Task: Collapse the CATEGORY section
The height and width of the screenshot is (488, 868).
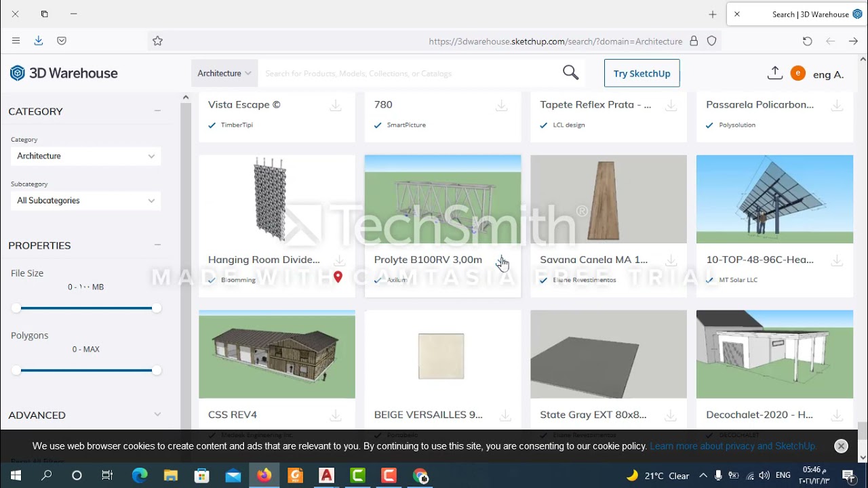Action: click(x=157, y=111)
